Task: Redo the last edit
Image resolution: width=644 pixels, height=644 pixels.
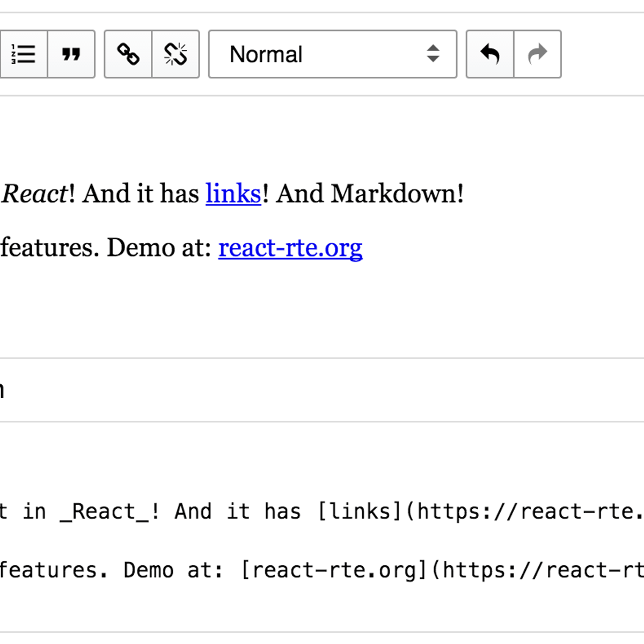Action: [537, 54]
